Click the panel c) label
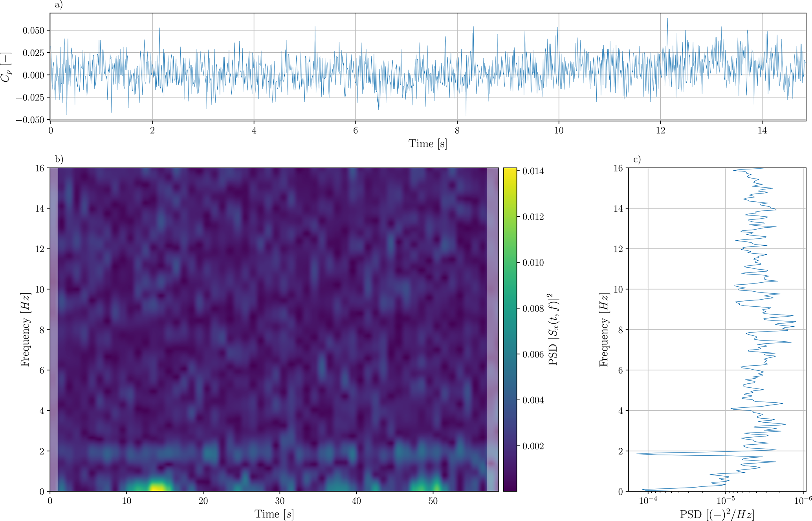Image resolution: width=812 pixels, height=521 pixels. [x=637, y=159]
